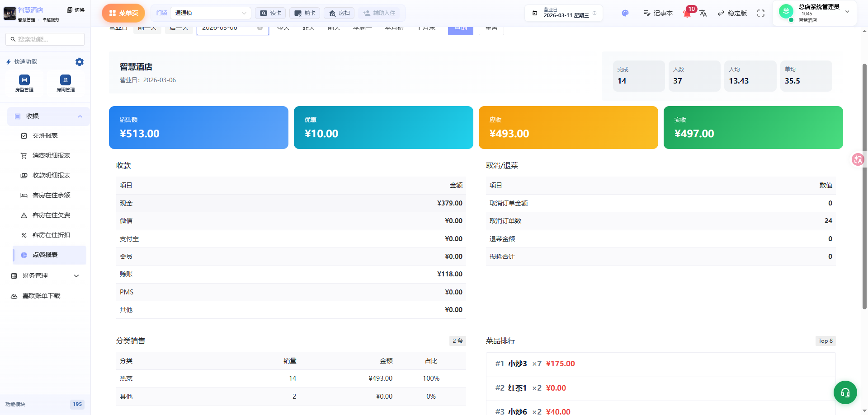This screenshot has width=868, height=415.
Task: Open the 记事本 notepad link
Action: [658, 13]
